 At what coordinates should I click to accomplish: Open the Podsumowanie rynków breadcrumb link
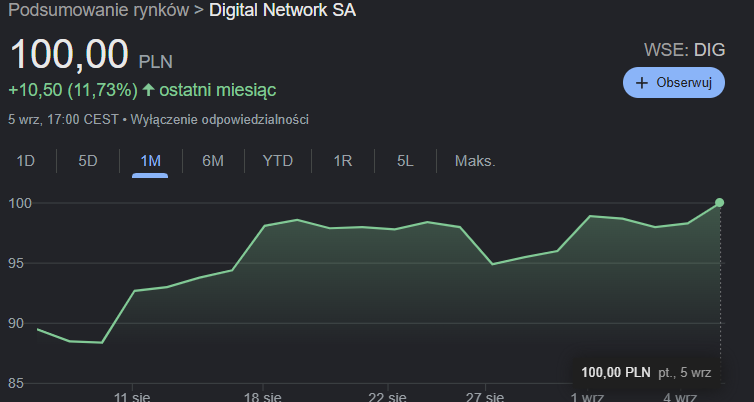pos(99,10)
